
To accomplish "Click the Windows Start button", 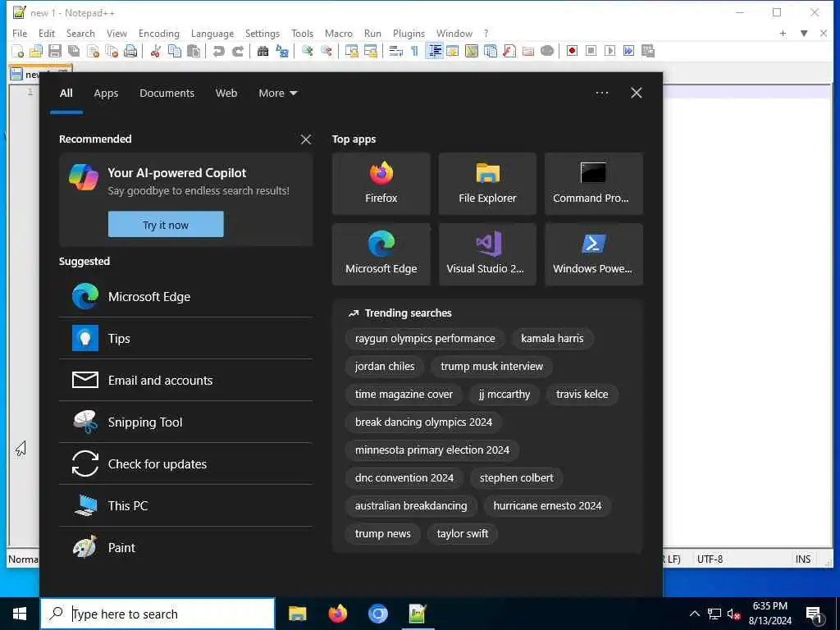I will tap(20, 614).
